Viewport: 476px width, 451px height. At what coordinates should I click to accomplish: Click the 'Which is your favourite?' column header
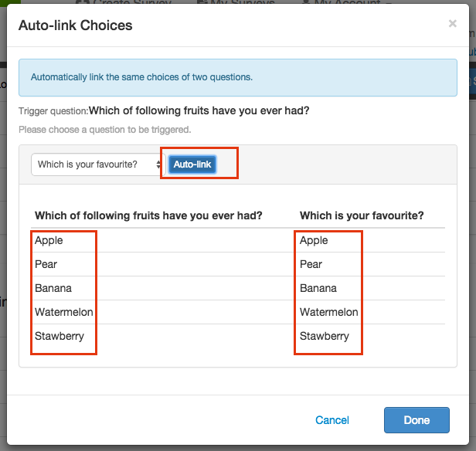pyautogui.click(x=362, y=215)
